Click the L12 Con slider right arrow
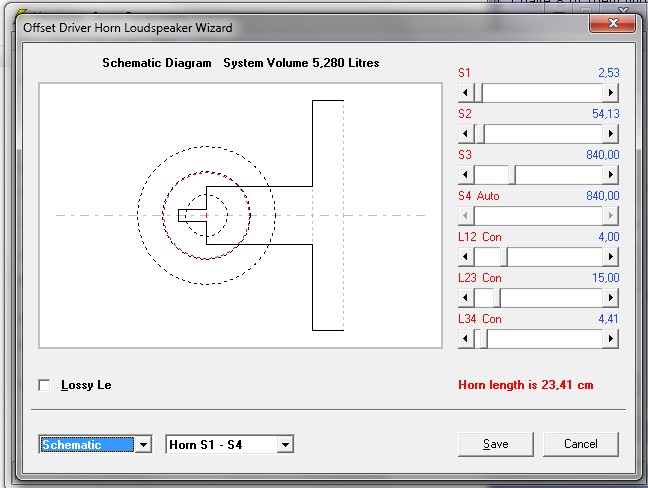This screenshot has width=648, height=488. coord(610,257)
